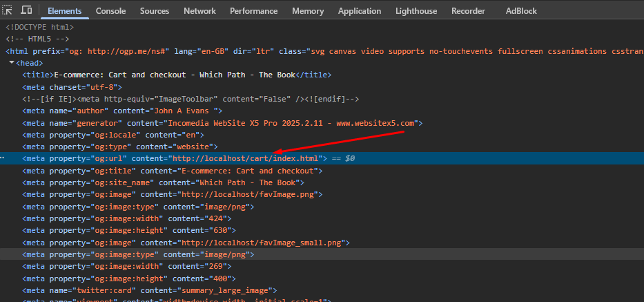This screenshot has width=644, height=302.
Task: Select the Elements tab
Action: 64,11
